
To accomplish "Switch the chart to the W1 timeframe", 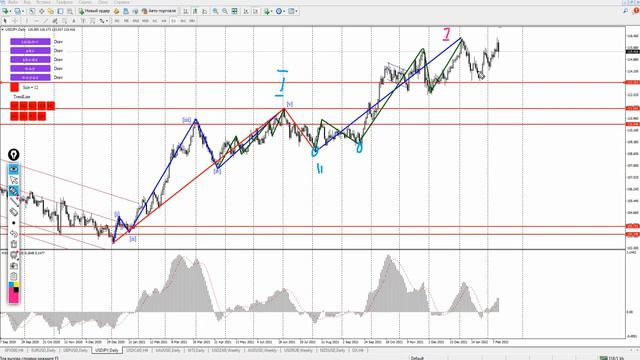I will (183, 21).
